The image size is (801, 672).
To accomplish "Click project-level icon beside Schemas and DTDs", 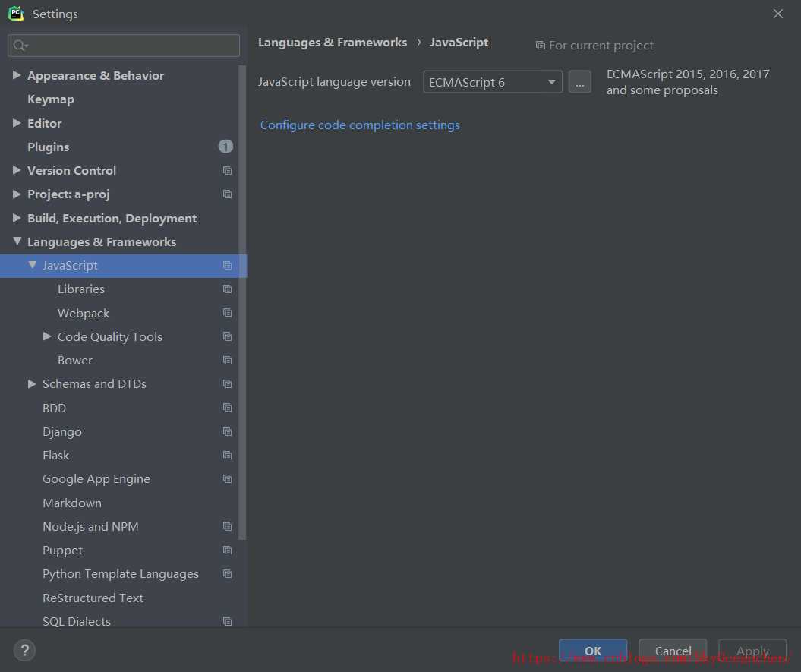I will (x=227, y=383).
